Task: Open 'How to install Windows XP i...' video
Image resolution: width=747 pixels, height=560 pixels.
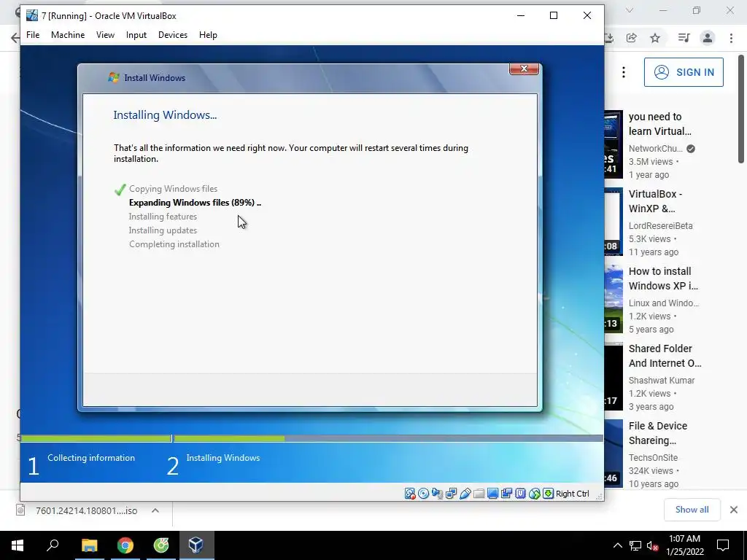Action: 663,279
